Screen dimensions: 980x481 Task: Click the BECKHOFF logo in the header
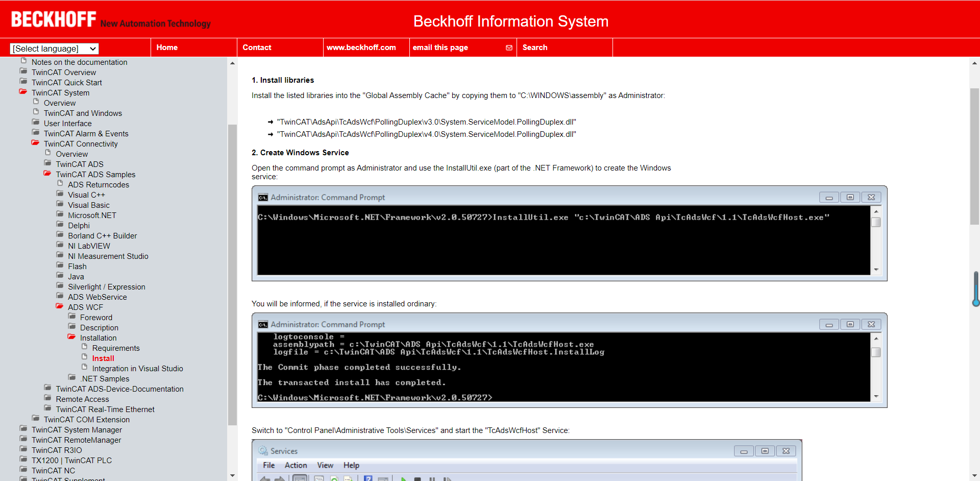(54, 19)
